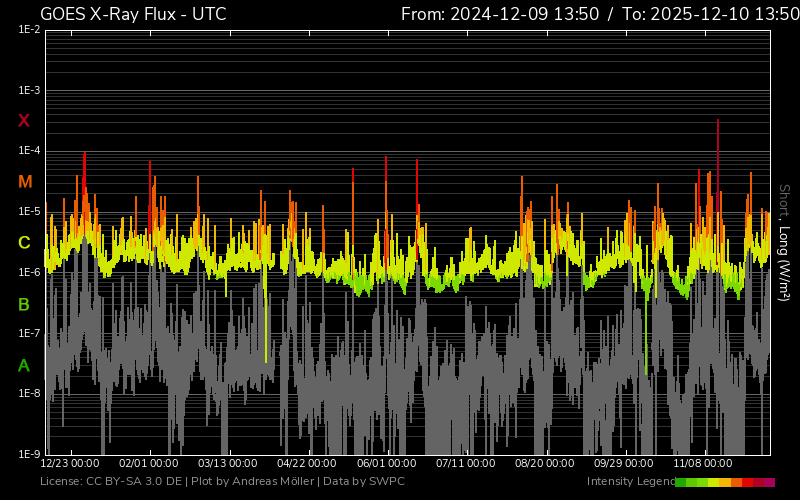800x500 pixels.
Task: Click the red X flare class label
Action: tap(24, 121)
